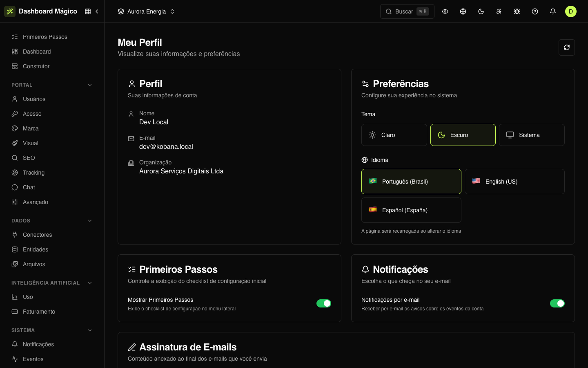Viewport: 588px width, 368px height.
Task: Click the Conectores plug icon in sidebar
Action: coord(15,235)
